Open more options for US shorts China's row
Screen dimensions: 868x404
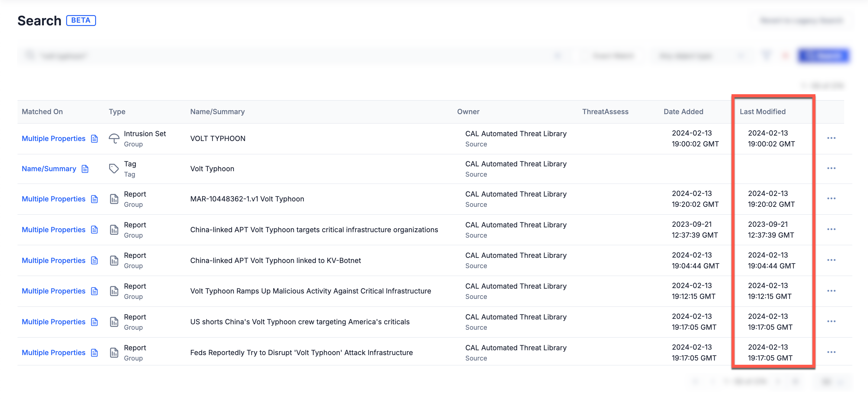pos(831,322)
